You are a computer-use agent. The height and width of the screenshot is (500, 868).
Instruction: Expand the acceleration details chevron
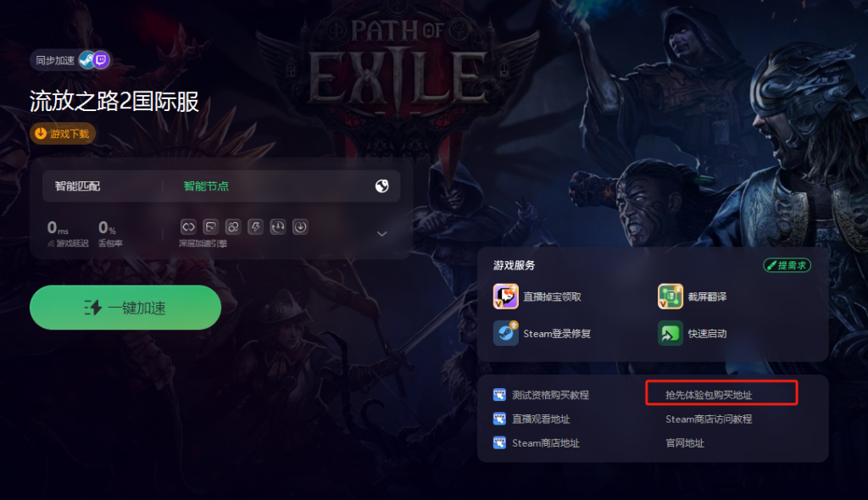[382, 234]
